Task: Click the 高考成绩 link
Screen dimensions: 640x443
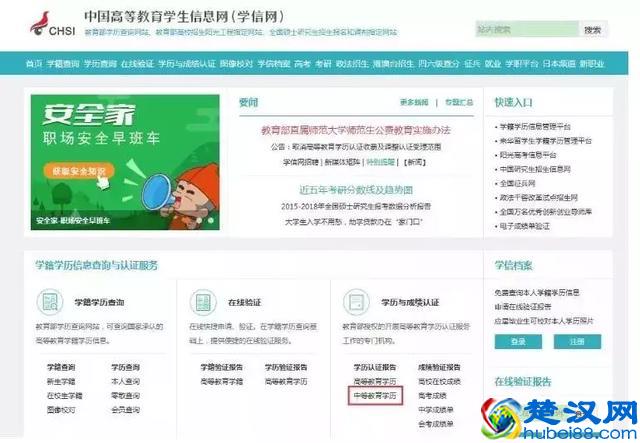Action: click(x=432, y=396)
